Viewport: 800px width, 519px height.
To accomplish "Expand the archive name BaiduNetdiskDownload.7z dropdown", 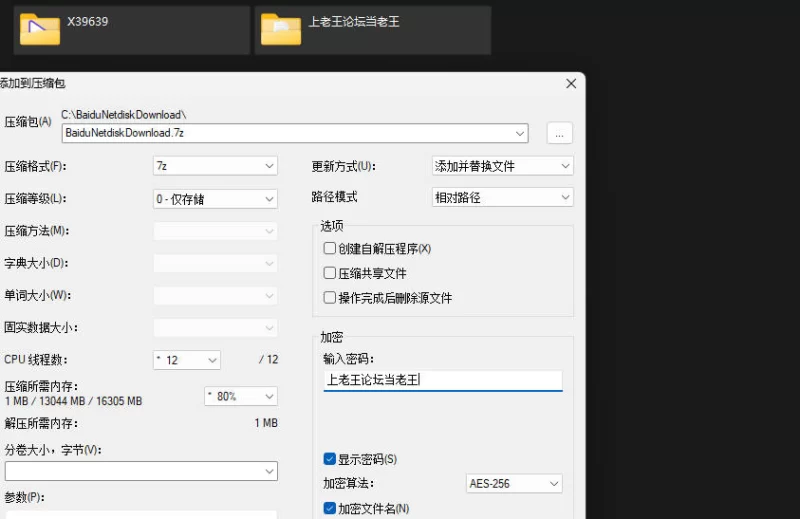I will pos(520,134).
